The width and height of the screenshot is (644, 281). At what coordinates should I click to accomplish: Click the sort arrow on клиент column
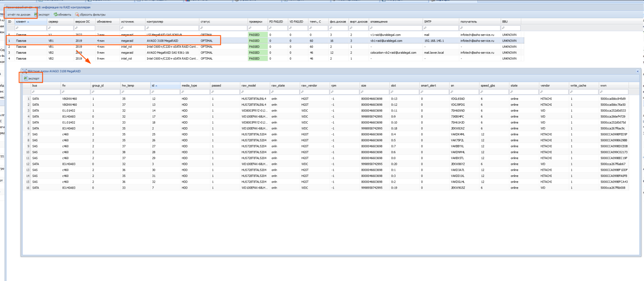[28, 22]
